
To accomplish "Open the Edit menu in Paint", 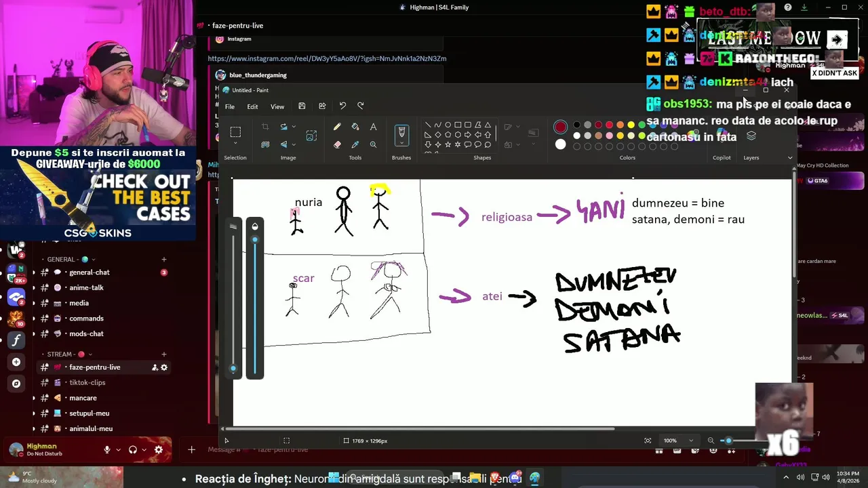I will (252, 106).
